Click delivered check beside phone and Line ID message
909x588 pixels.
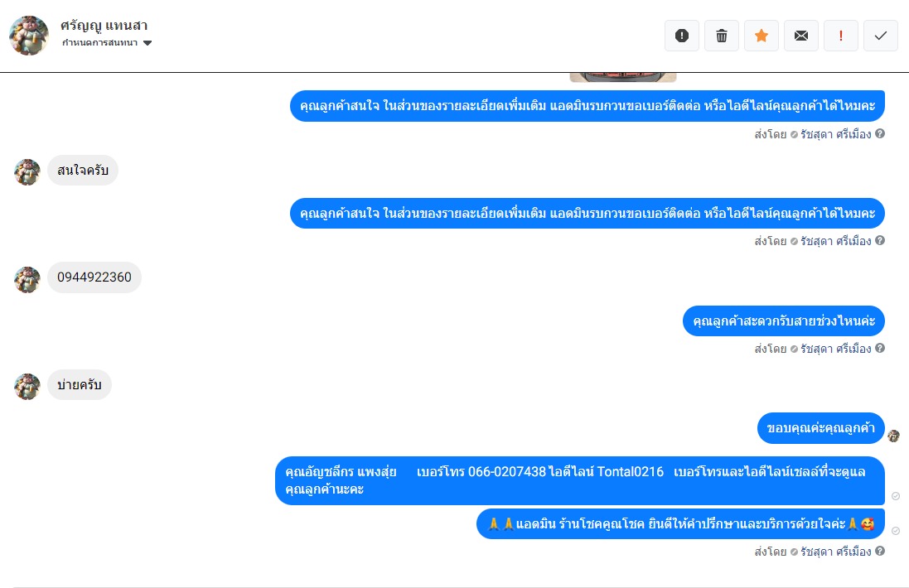(896, 496)
